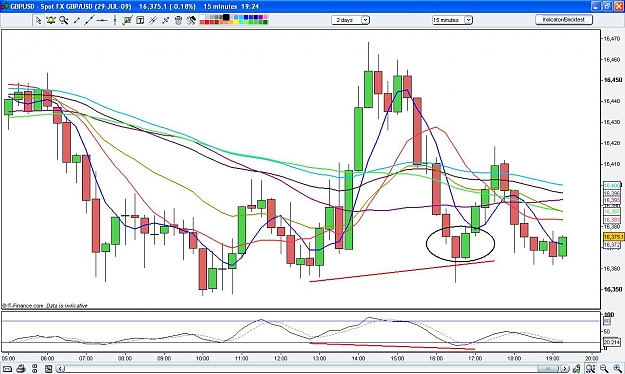Image resolution: width=625 pixels, height=374 pixels.
Task: Click the green icon right of scrollbar
Action: coord(577,368)
